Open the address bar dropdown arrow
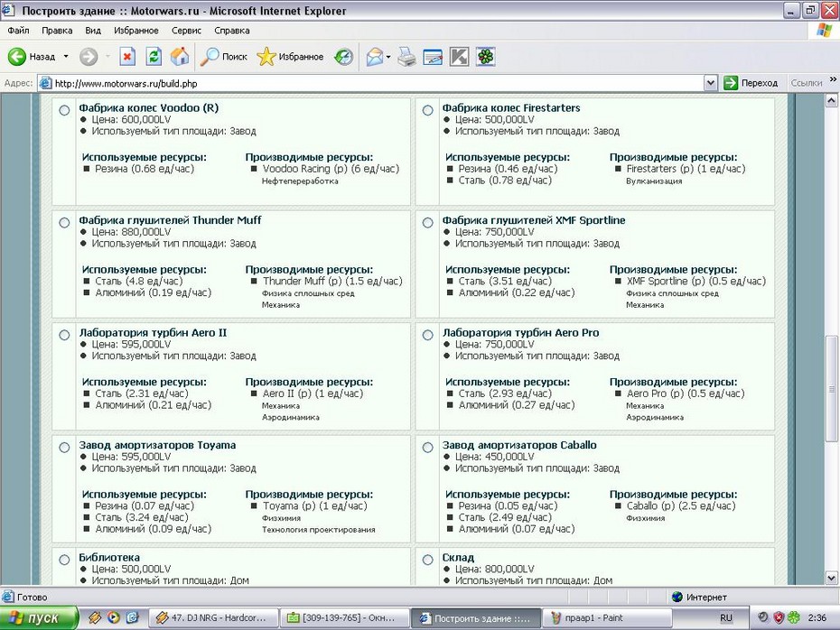The image size is (840, 630). click(x=710, y=83)
